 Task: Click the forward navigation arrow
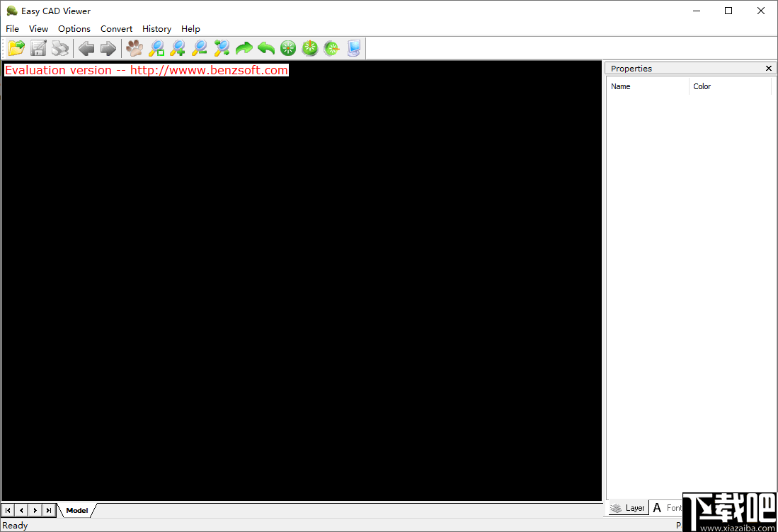pyautogui.click(x=108, y=48)
